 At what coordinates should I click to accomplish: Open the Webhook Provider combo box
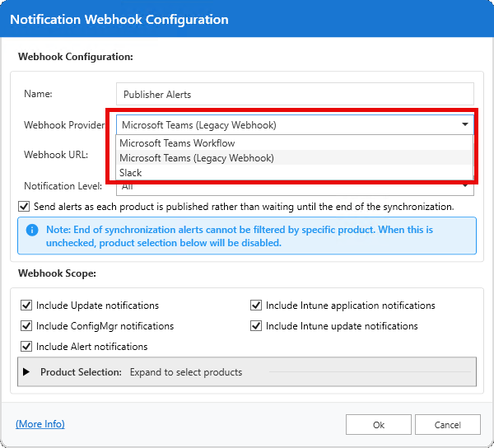coord(295,124)
